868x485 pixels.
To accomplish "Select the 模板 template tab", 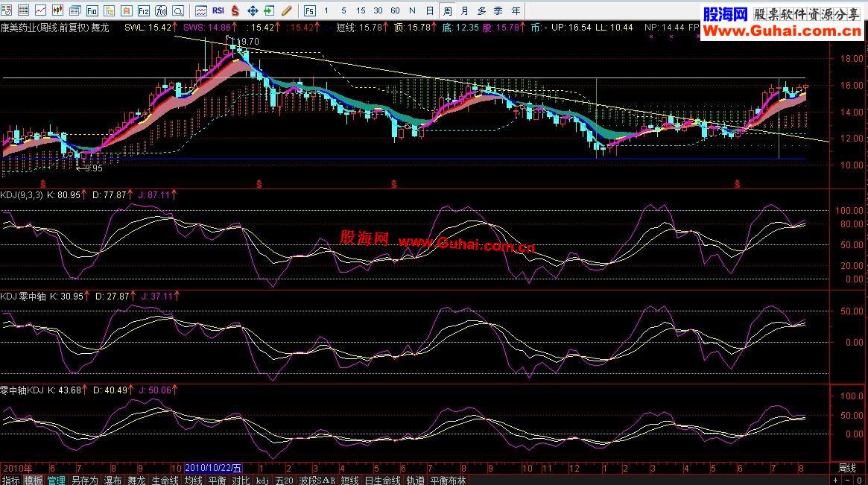I will 34,480.
